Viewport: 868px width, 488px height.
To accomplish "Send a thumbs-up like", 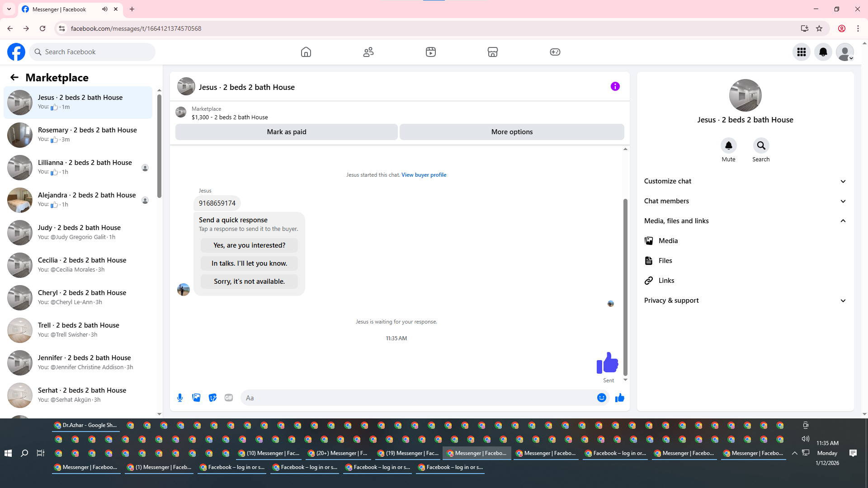I will tap(619, 398).
